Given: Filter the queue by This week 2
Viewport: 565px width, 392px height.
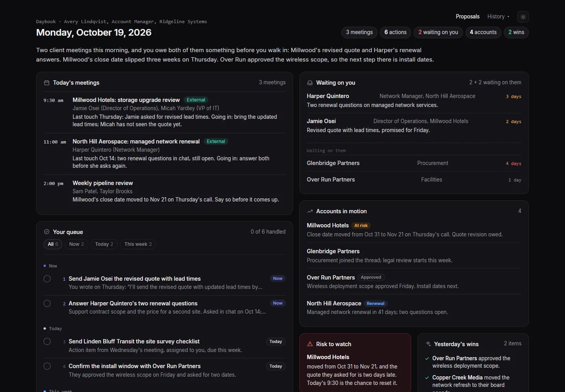Looking at the screenshot, I should (x=138, y=244).
